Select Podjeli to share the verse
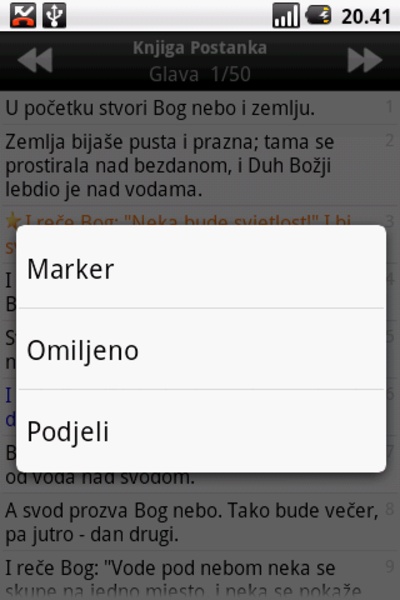The width and height of the screenshot is (400, 600). click(201, 430)
